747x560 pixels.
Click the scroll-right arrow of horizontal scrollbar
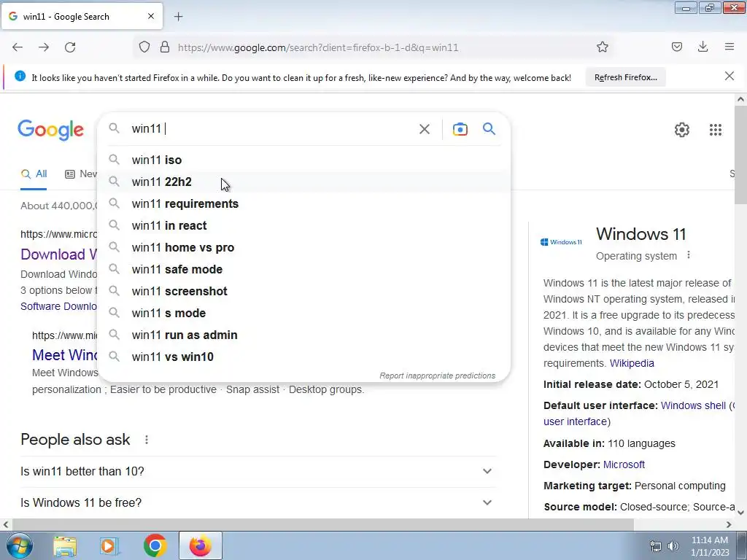[x=729, y=525]
